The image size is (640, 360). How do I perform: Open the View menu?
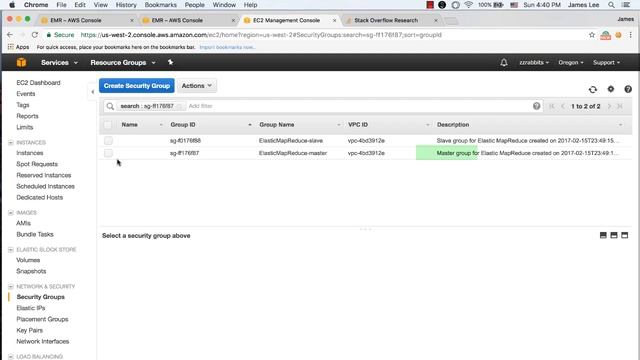(100, 5)
